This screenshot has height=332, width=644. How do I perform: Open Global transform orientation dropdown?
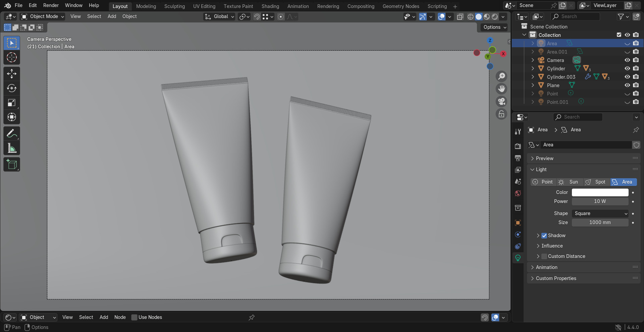pos(219,16)
